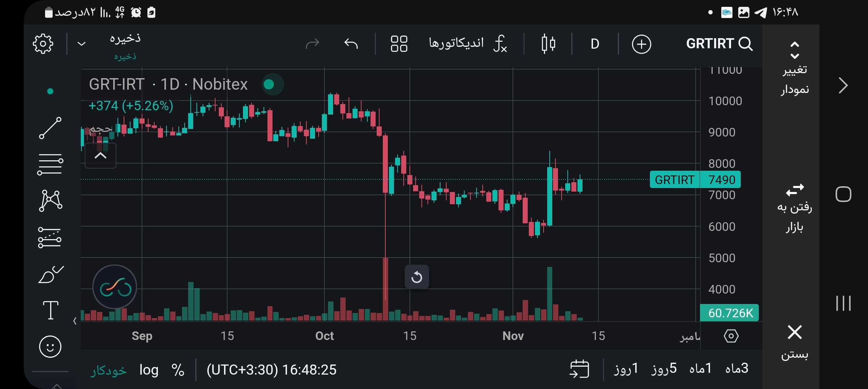Select the 5-day (5روز) range
Image resolution: width=868 pixels, height=389 pixels.
pos(664,368)
